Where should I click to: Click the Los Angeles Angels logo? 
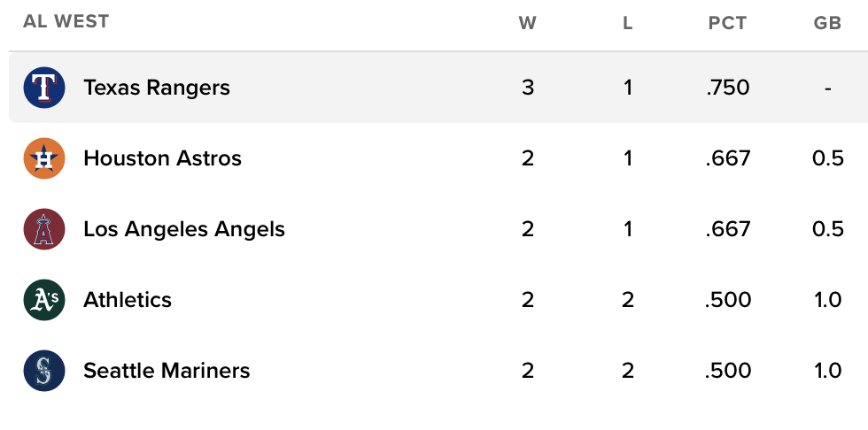(x=44, y=229)
